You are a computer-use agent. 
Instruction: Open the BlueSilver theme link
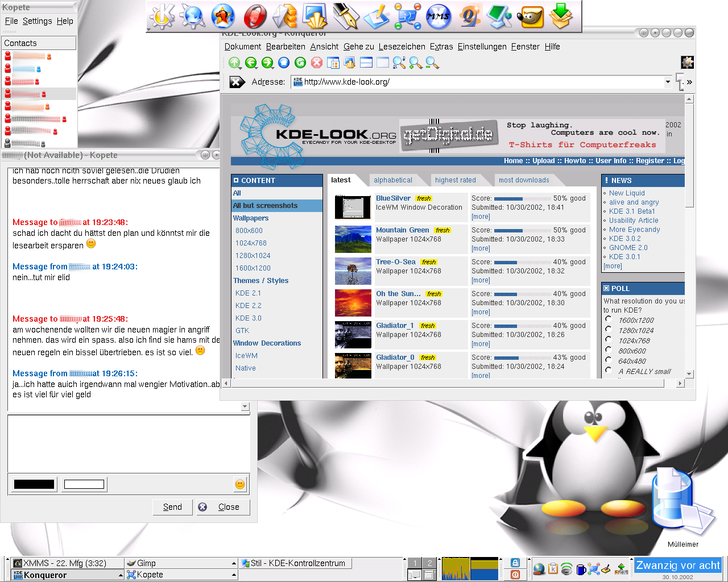pyautogui.click(x=393, y=198)
